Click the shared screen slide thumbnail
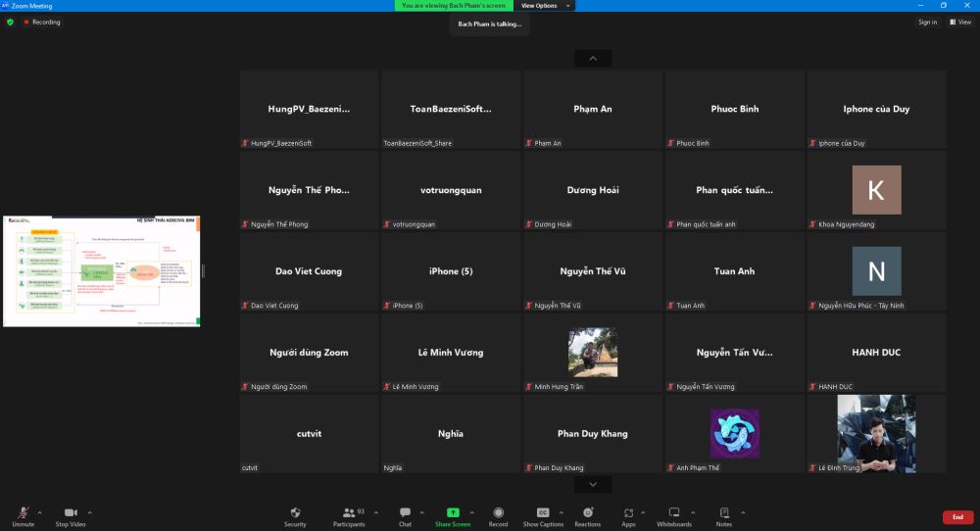 coord(101,271)
